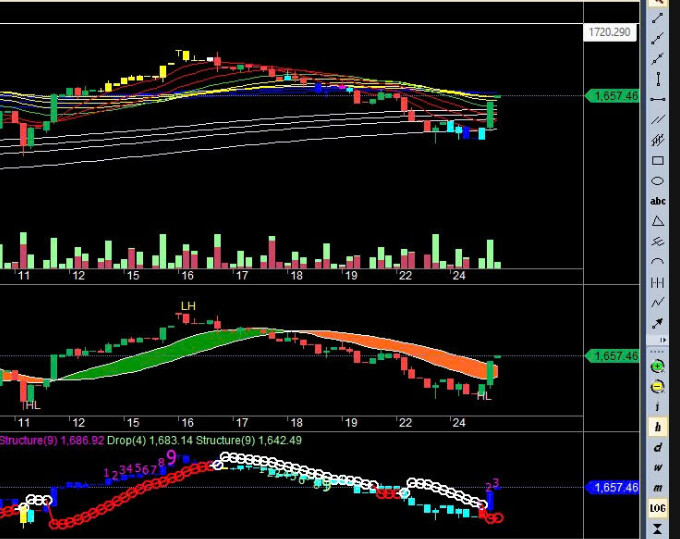This screenshot has width=680, height=539.
Task: Select the horizontal line tool
Action: coord(657,99)
